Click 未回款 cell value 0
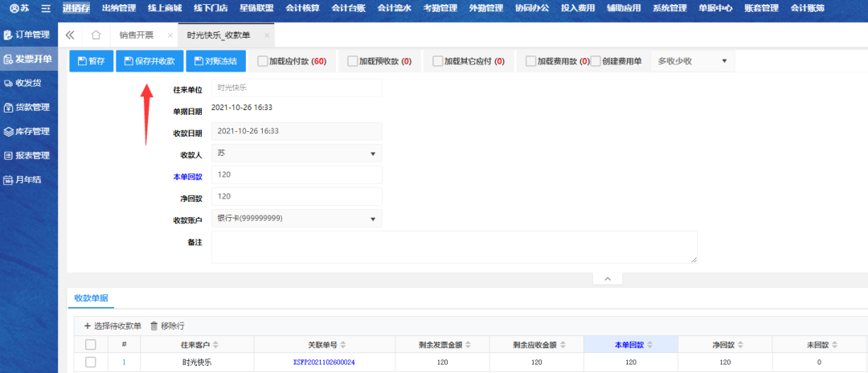Screen dimensions: 868x373 point(818,363)
